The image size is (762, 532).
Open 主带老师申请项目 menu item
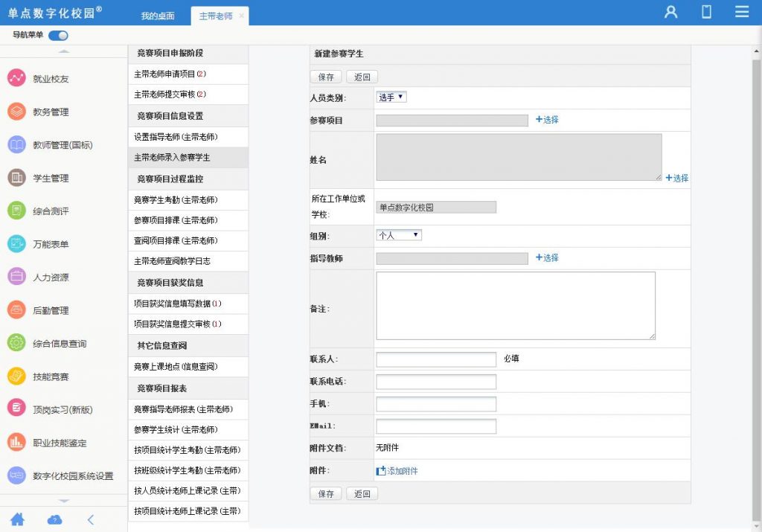point(188,74)
